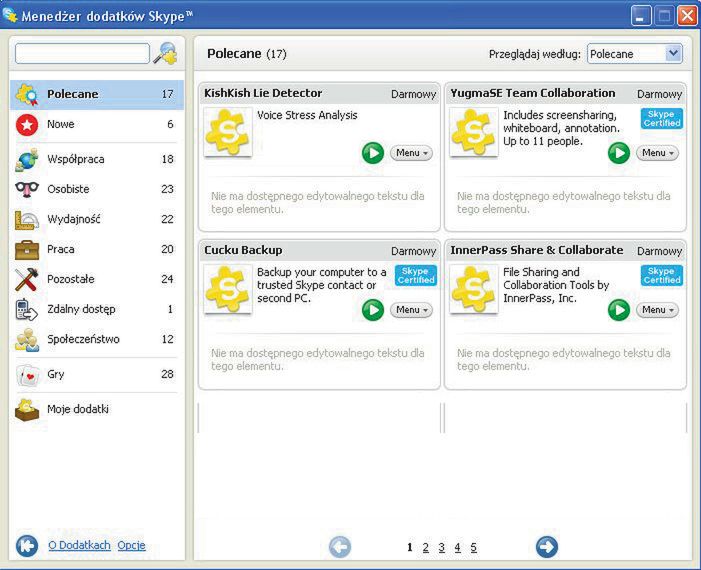Open the Przeglądaj według sorting dropdown
Image resolution: width=701 pixels, height=570 pixels.
tap(635, 54)
